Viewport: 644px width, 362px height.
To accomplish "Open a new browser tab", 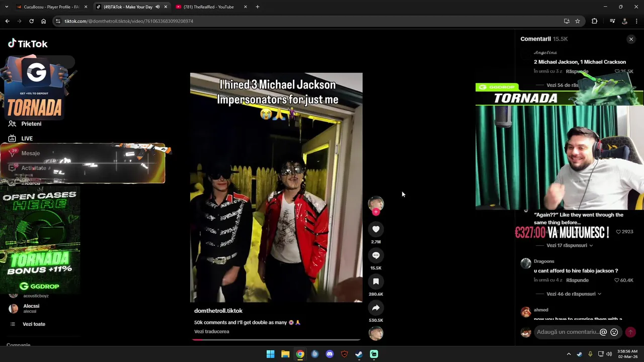I will click(258, 7).
